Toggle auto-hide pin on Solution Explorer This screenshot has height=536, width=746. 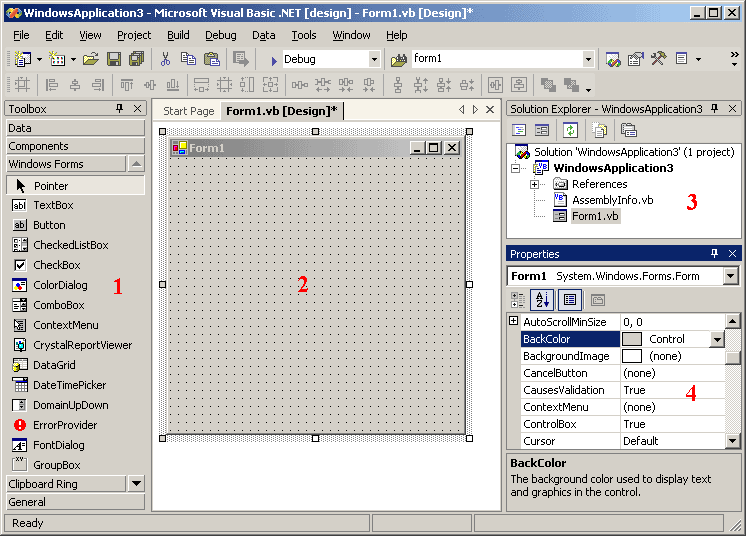tap(714, 108)
